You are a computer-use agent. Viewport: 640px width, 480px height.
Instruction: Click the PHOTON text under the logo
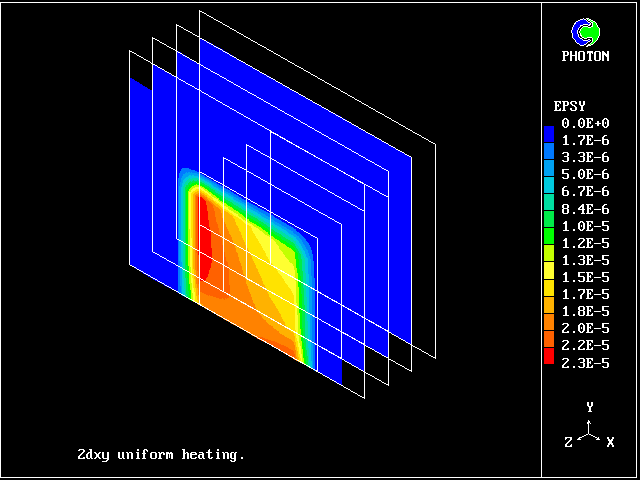click(x=585, y=57)
